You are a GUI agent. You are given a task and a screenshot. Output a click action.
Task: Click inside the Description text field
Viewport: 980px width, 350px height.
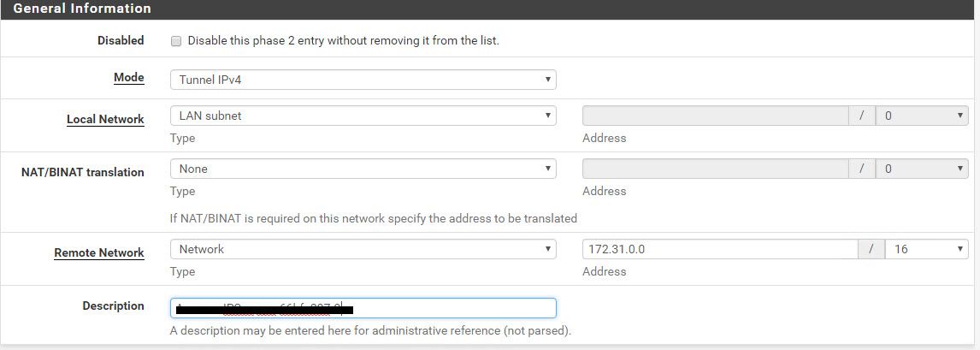(363, 308)
